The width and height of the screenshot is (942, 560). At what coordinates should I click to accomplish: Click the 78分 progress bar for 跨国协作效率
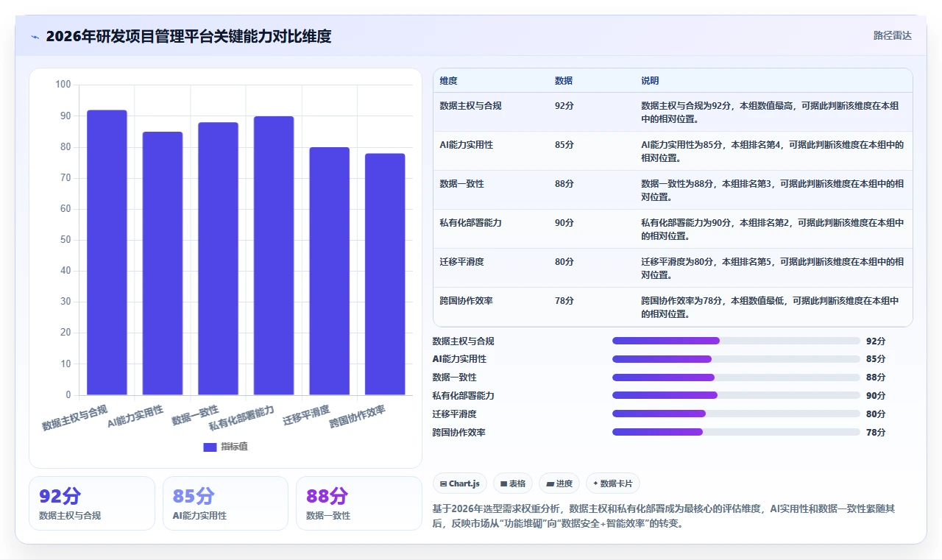[x=736, y=432]
